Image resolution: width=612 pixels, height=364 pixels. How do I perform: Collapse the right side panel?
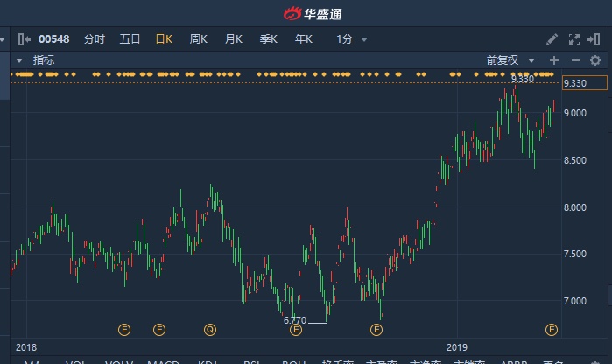[x=597, y=39]
